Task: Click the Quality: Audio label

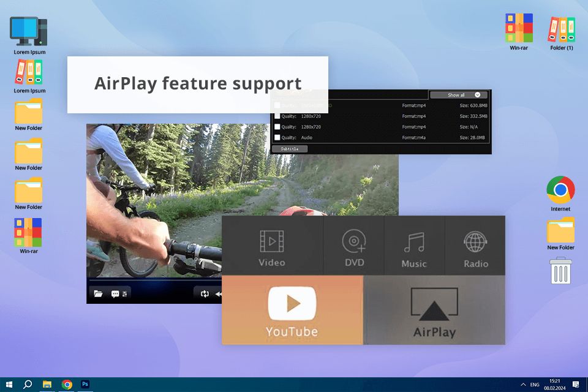Action: tap(296, 138)
